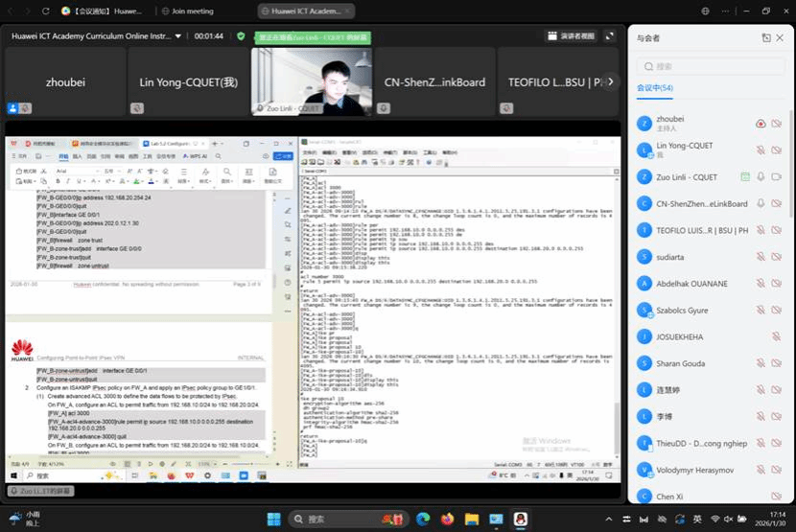The height and width of the screenshot is (532, 796).
Task: Select the in-meeting participants tab
Action: (x=654, y=87)
